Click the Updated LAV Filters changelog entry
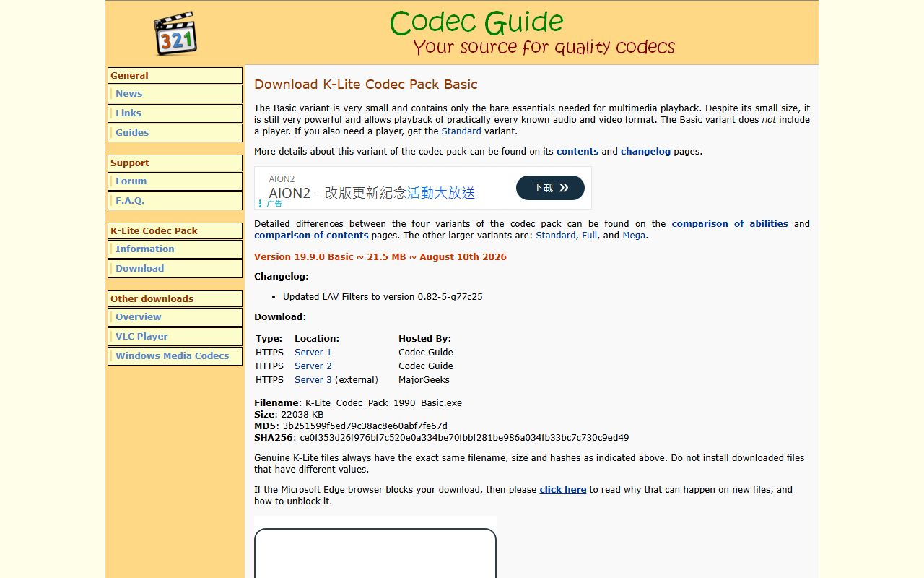This screenshot has height=578, width=924. pos(383,297)
